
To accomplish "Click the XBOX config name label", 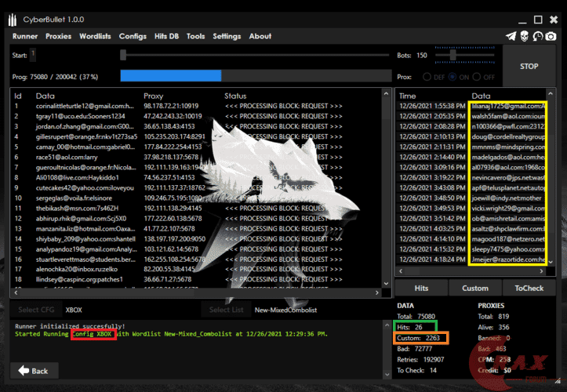I will coord(74,310).
